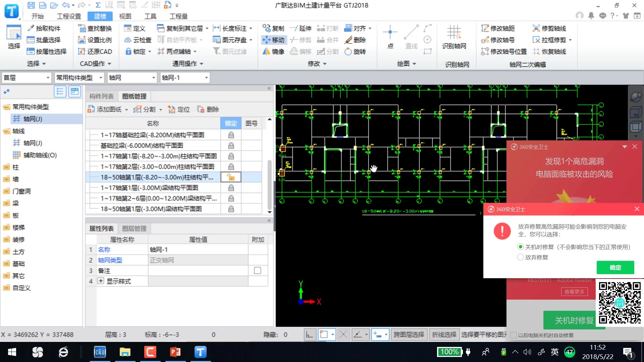Click the 跨图层选择 status bar button
The width and height of the screenshot is (644, 362).
click(x=409, y=335)
